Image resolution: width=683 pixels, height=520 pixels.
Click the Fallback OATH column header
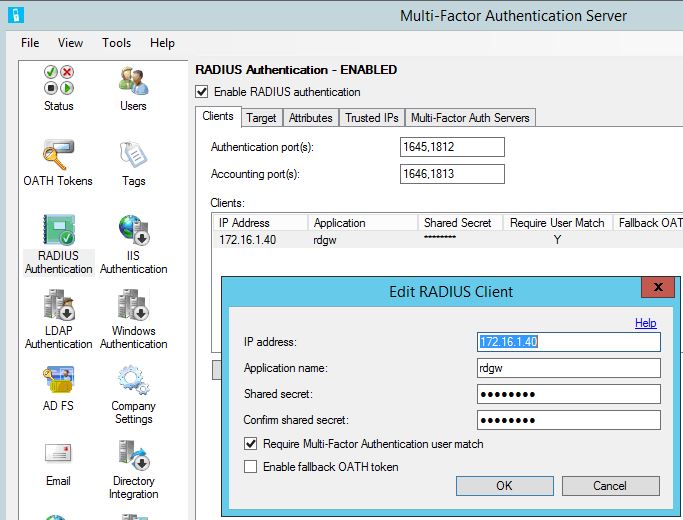pyautogui.click(x=648, y=223)
